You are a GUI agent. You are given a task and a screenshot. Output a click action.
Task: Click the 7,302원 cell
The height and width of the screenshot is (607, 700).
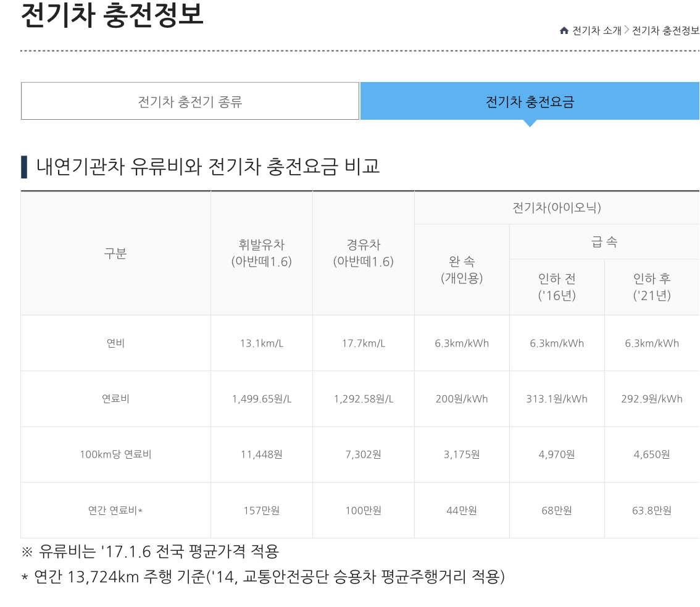coord(364,454)
